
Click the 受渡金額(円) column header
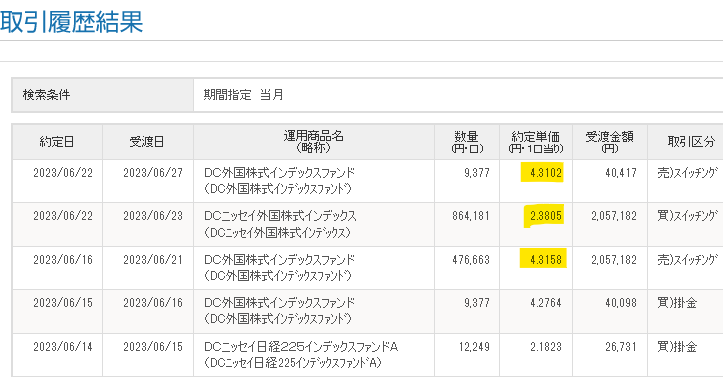[x=610, y=141]
